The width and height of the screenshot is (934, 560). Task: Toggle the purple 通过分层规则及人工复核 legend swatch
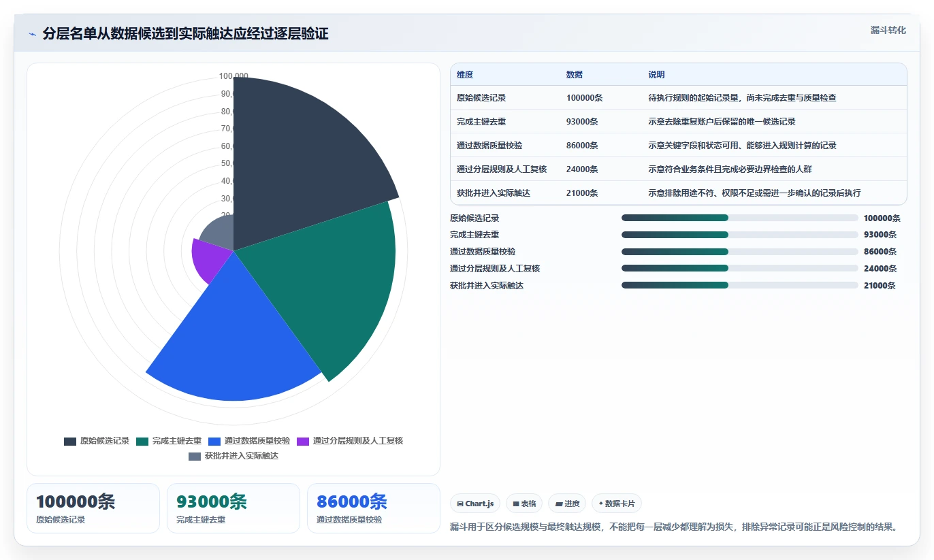coord(303,441)
